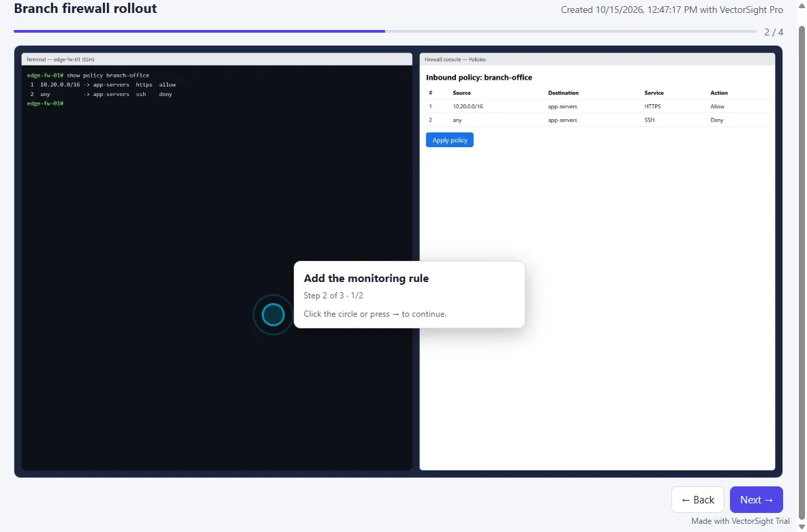
Task: Click the terminal line with https allow
Action: [103, 84]
